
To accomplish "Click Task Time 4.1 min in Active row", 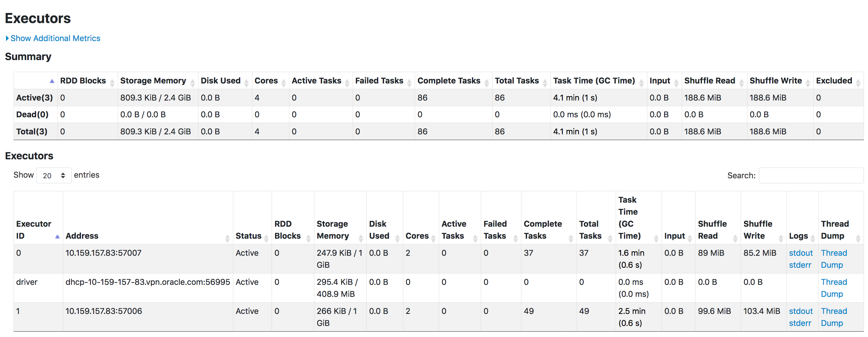I will [575, 98].
